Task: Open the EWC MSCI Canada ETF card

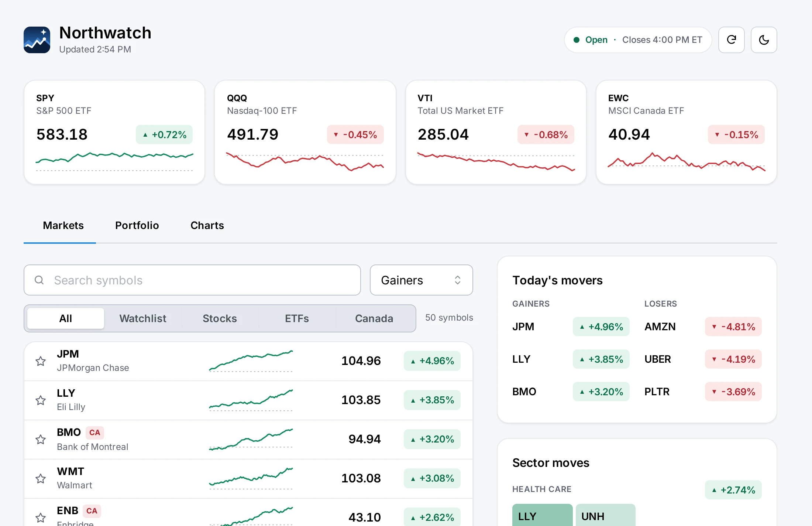Action: coord(687,132)
